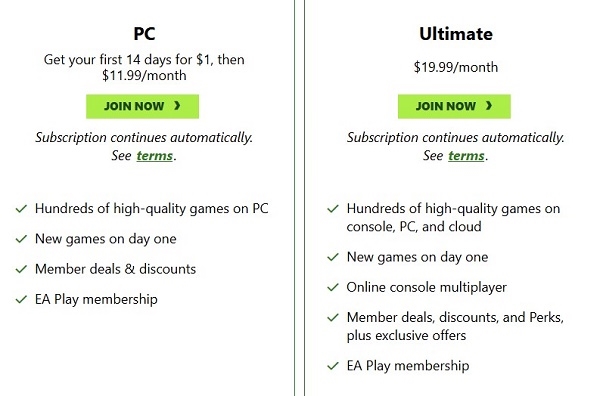600x396 pixels.
Task: Click checkmark beside Ultimate EA Play membership
Action: (333, 366)
